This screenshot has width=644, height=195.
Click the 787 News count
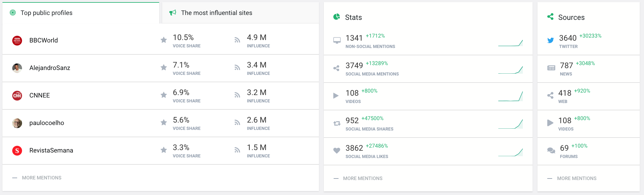coord(567,65)
